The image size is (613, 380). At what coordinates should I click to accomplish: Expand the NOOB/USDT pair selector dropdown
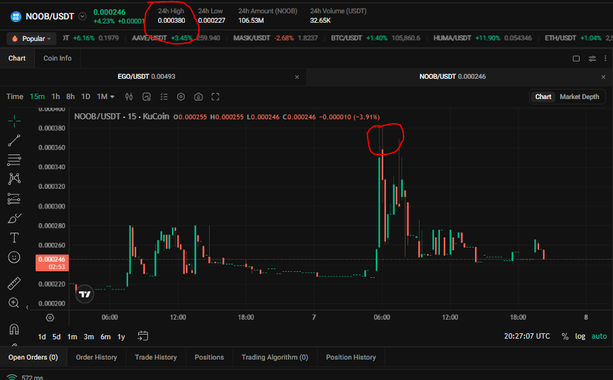point(82,16)
